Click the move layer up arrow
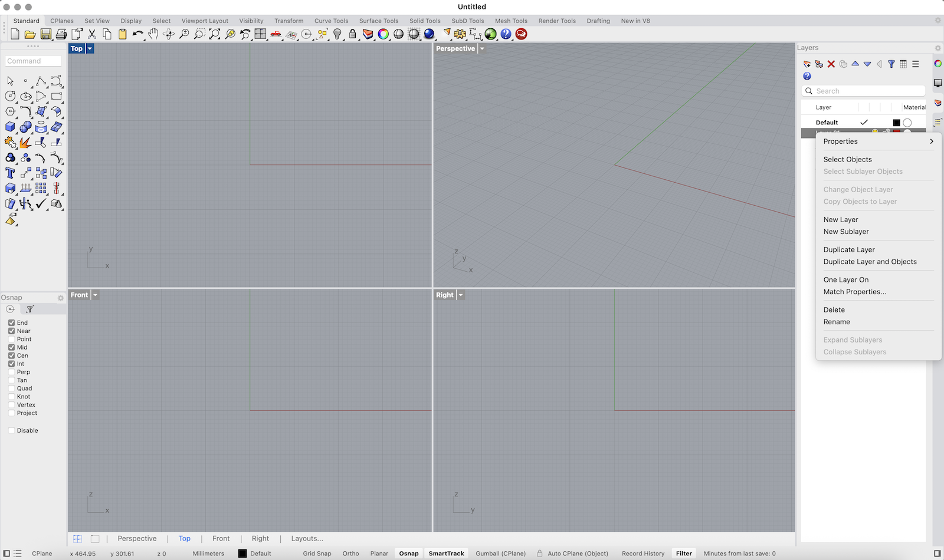944x560 pixels. coord(855,64)
